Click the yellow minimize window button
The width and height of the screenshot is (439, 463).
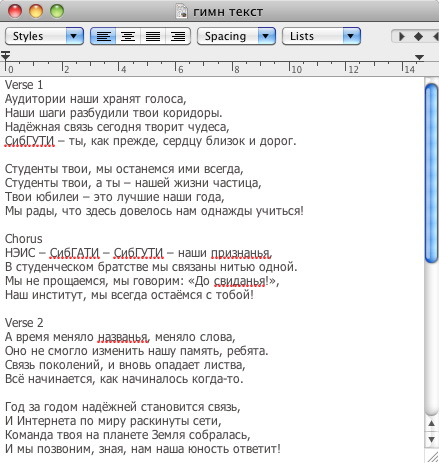[x=36, y=11]
